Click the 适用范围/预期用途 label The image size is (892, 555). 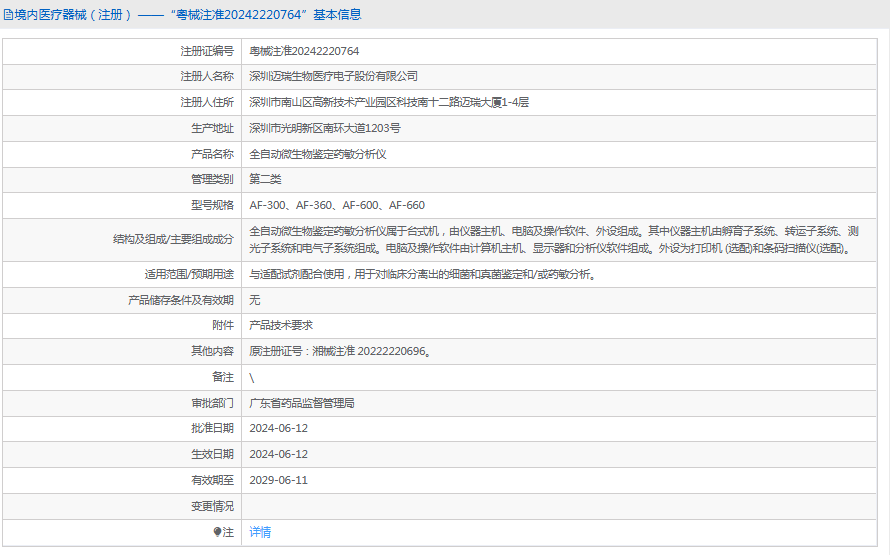coord(189,275)
